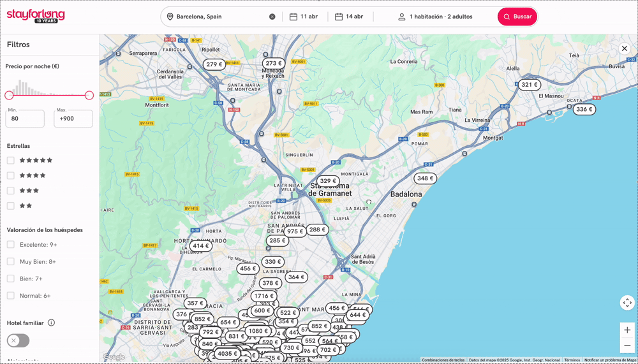Zoom out on the map
Screen dimensions: 638x364
627,346
